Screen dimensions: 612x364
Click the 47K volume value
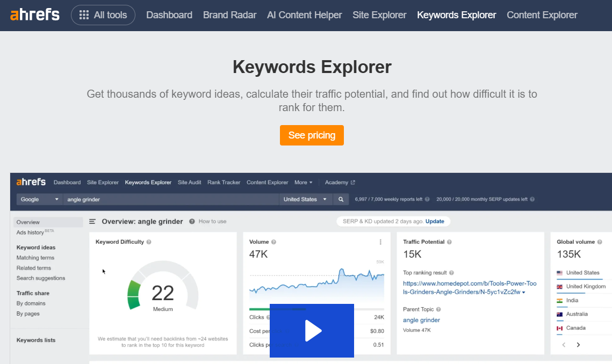[x=258, y=254]
